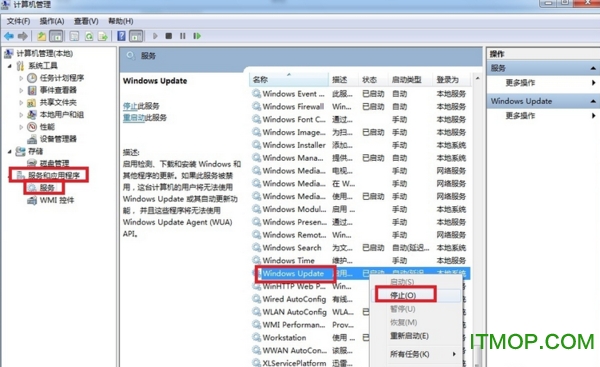Click the Back arrow toolbar icon
The width and height of the screenshot is (600, 367).
[x=9, y=36]
